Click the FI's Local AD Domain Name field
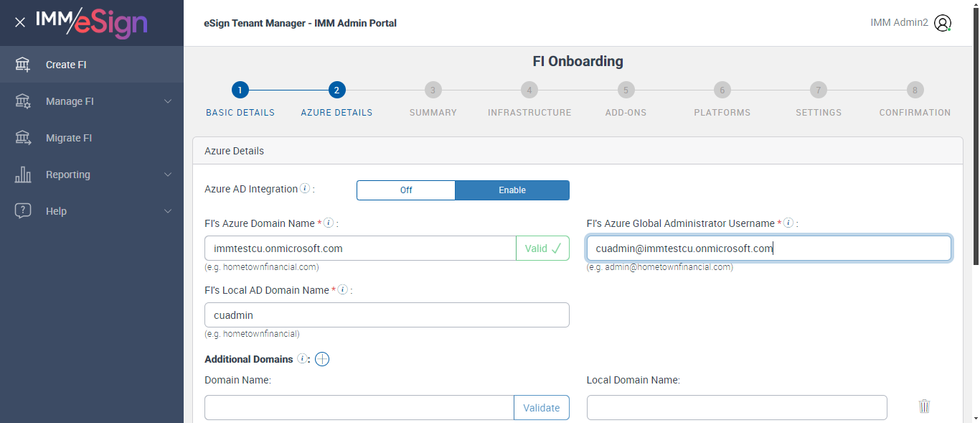The image size is (980, 423). pyautogui.click(x=387, y=315)
